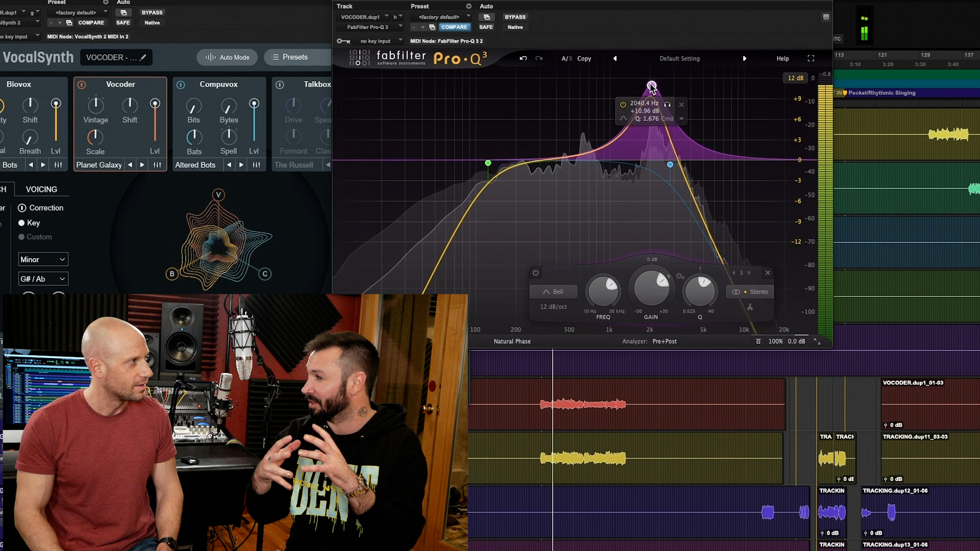Open the G# / Ab key dropdown
The width and height of the screenshot is (980, 551).
pos(43,279)
